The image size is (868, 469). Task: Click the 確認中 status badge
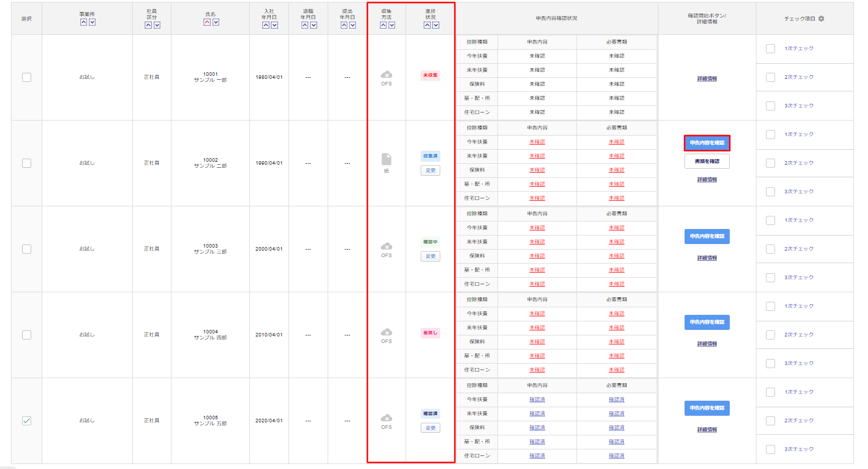point(430,242)
